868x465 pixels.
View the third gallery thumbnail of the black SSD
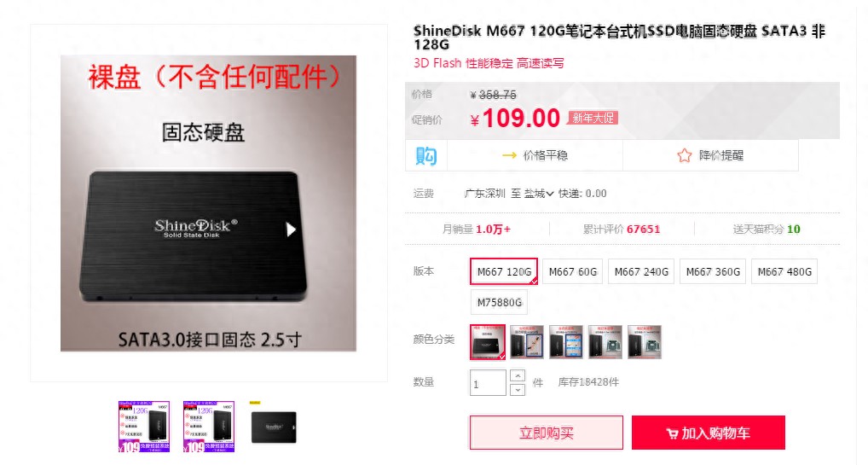coord(274,427)
